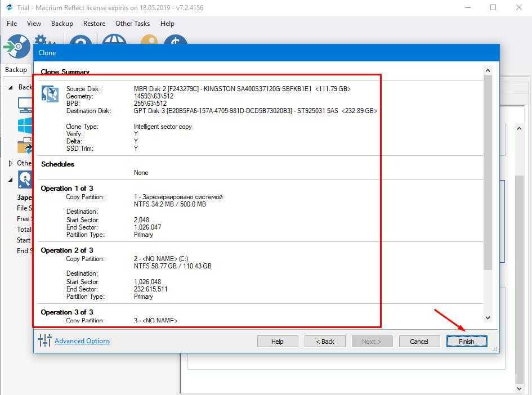Image resolution: width=532 pixels, height=395 pixels.
Task: Click the Schedules heading
Action: (x=57, y=164)
